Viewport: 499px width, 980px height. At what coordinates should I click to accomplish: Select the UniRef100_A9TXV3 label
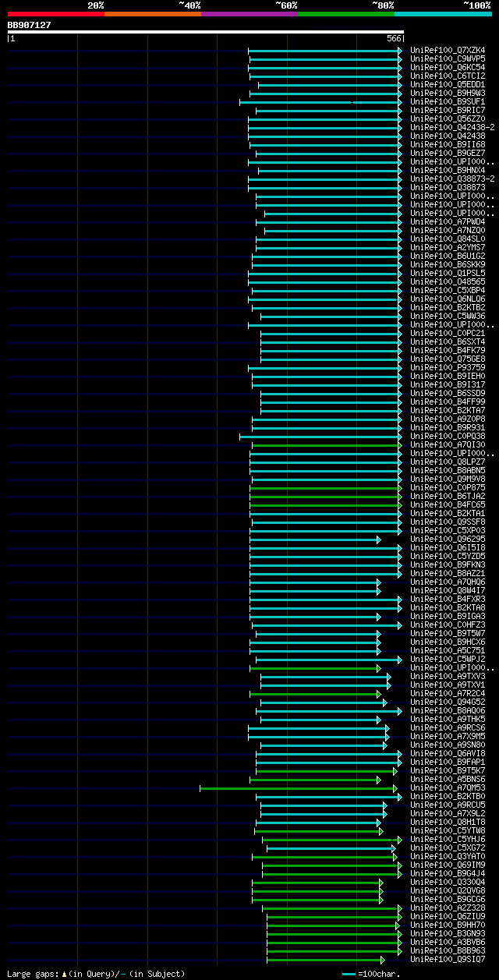448,677
